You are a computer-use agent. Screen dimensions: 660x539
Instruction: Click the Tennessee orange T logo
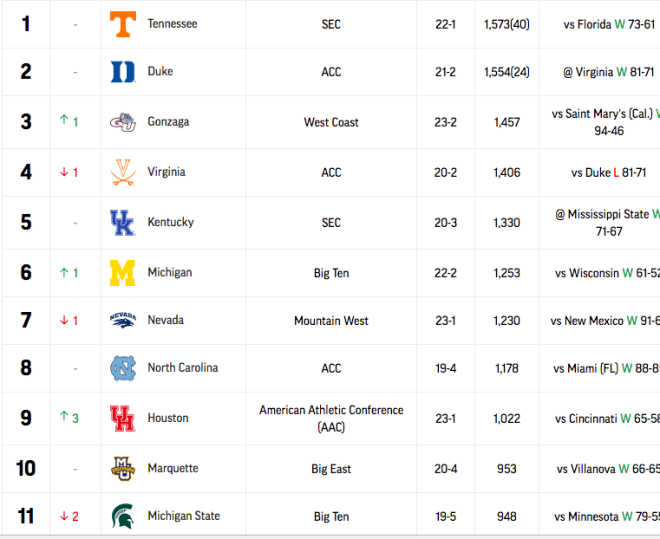tap(123, 24)
